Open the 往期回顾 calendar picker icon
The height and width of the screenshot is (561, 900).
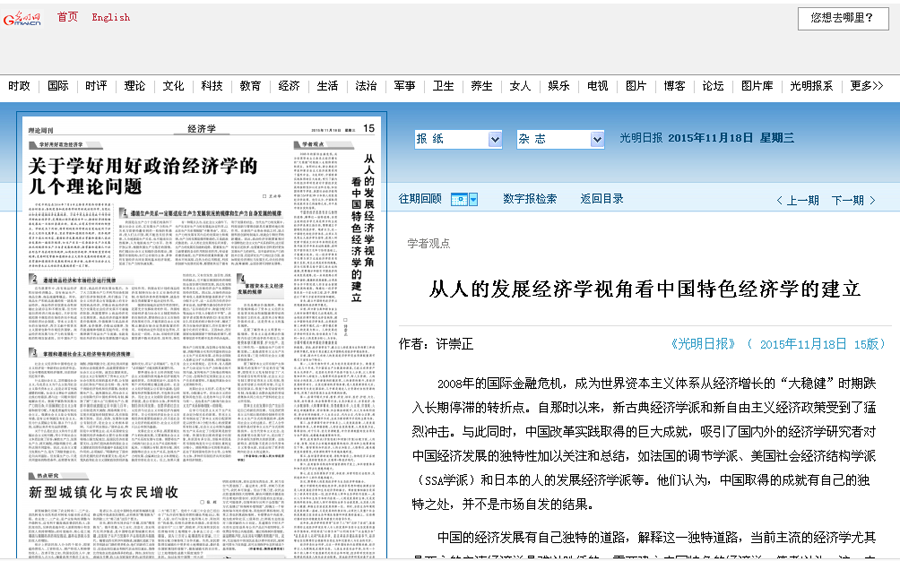(464, 200)
